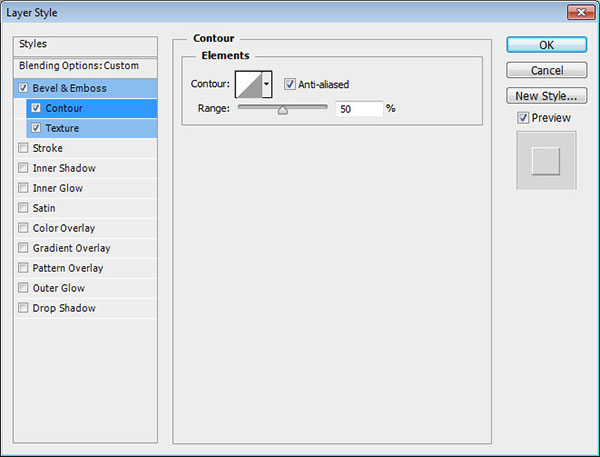This screenshot has height=457, width=600.
Task: Uncheck the Bevel & Emboss checkbox
Action: 23,88
